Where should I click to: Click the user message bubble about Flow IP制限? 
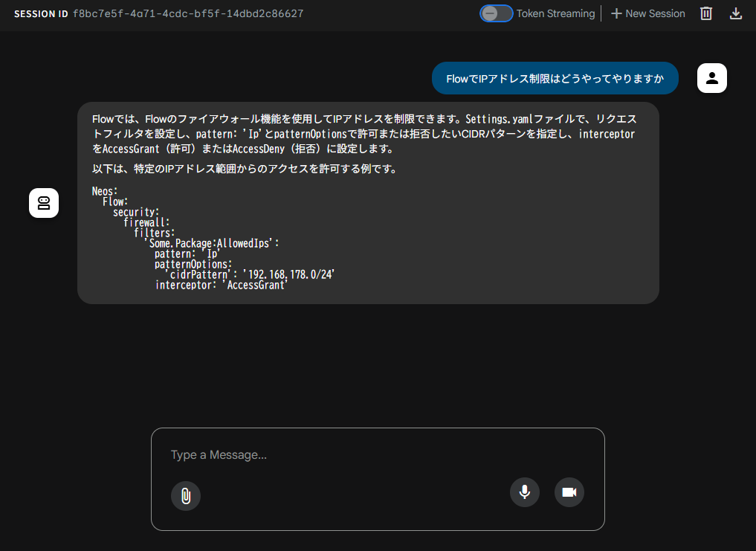point(555,78)
